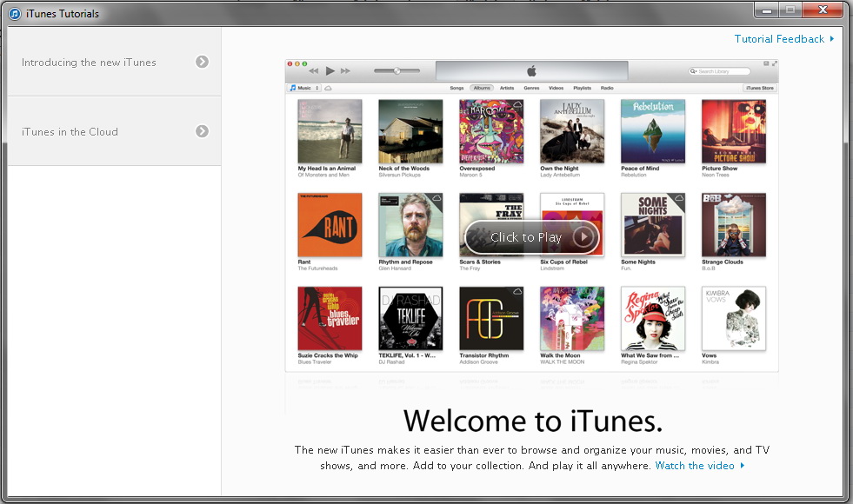Select Transistor Rhythm album cover
This screenshot has height=504, width=853.
(x=491, y=319)
